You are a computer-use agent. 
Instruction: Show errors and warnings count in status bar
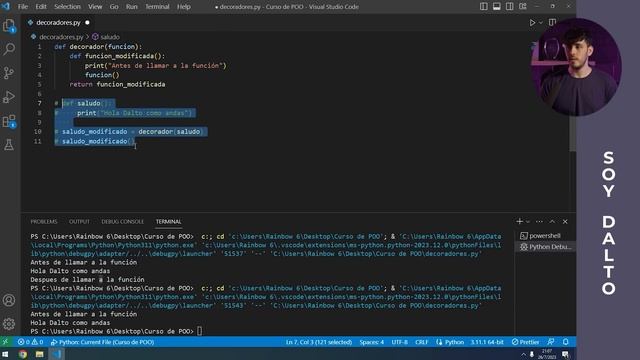[30, 342]
